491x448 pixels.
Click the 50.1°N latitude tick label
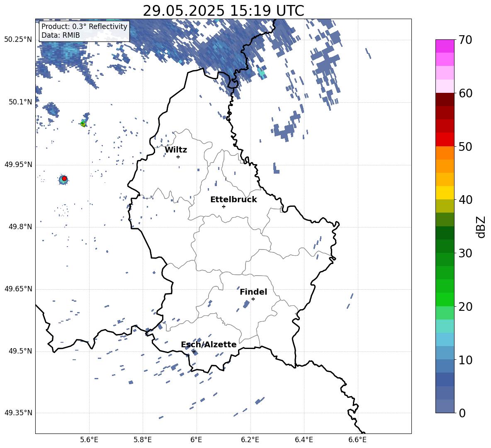point(20,102)
